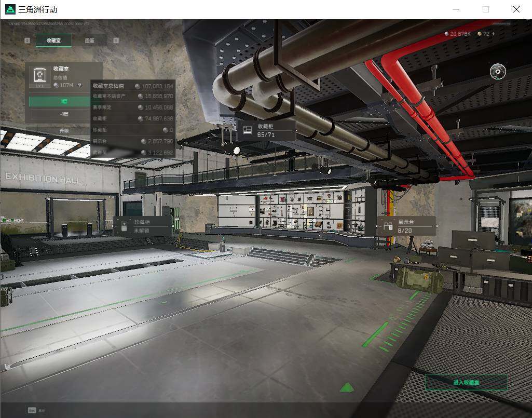Screen dimensions: 532x418
Task: Click the previous-tab key hint left of 收藏室
Action: [28, 41]
